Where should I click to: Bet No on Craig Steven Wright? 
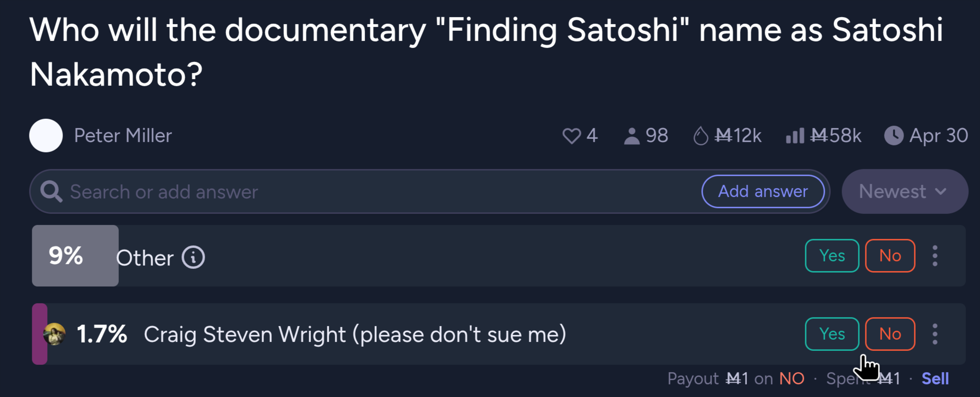coord(890,334)
